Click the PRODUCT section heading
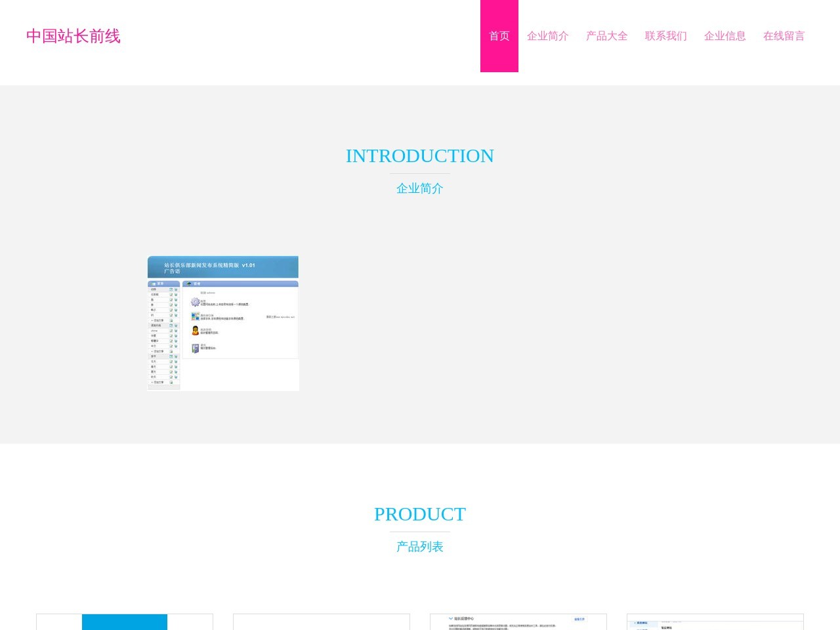Screen dimensions: 840x630 pyautogui.click(x=420, y=514)
